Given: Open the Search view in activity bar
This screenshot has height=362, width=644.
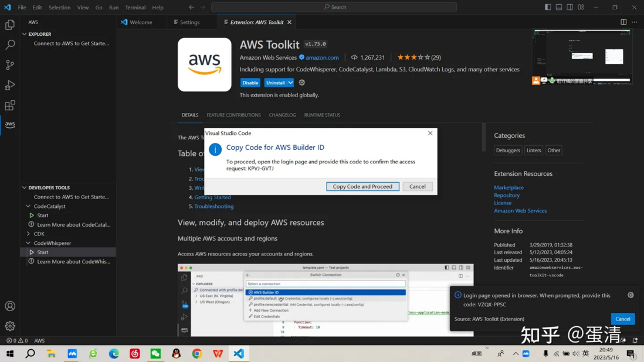Looking at the screenshot, I should click(x=10, y=45).
